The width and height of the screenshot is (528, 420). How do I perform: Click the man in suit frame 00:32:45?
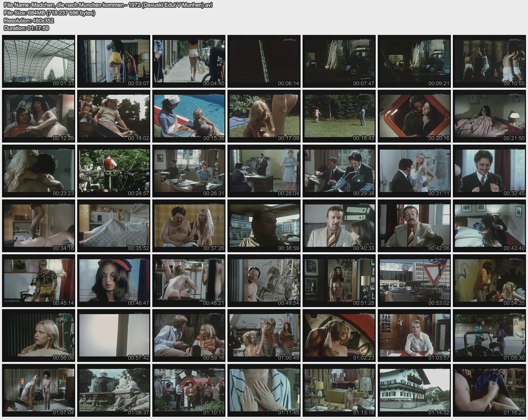tap(489, 171)
